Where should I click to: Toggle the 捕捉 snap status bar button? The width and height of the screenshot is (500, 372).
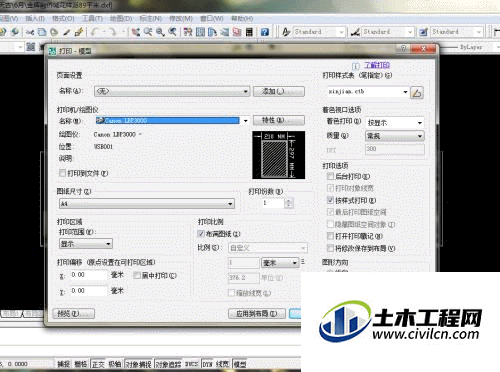(x=63, y=364)
